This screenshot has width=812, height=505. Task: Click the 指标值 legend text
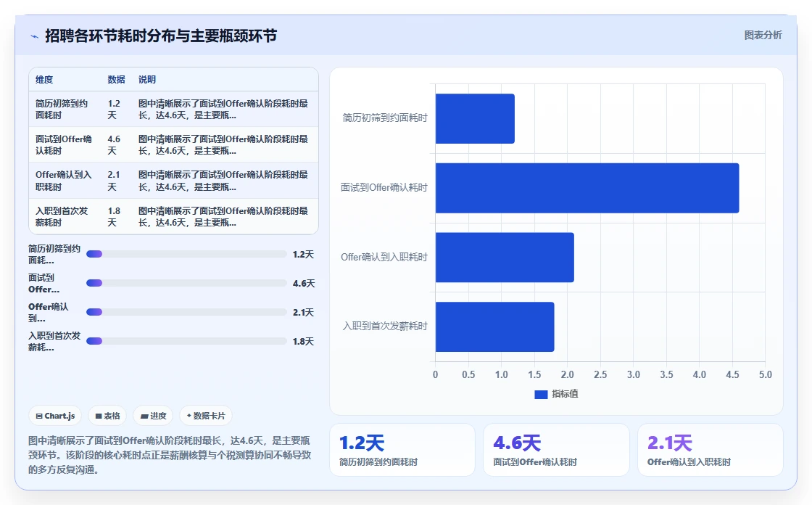565,394
